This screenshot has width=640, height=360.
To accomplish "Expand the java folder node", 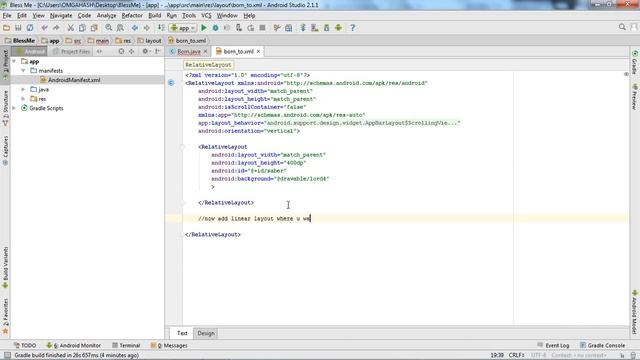I will [x=23, y=89].
